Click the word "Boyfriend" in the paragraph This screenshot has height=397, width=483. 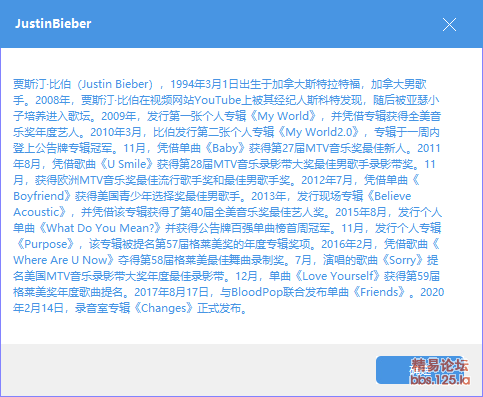coord(39,196)
